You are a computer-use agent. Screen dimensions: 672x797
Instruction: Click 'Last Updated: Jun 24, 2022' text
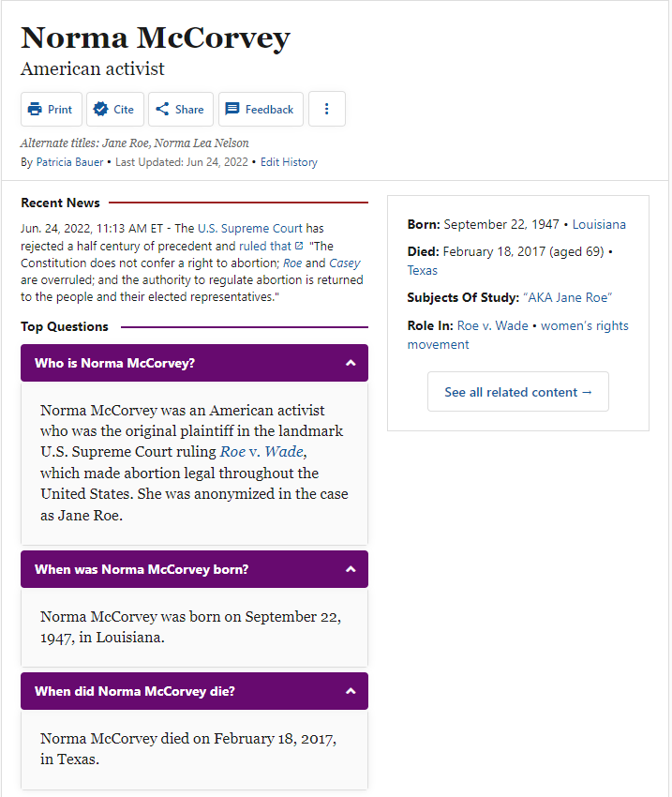coord(181,162)
